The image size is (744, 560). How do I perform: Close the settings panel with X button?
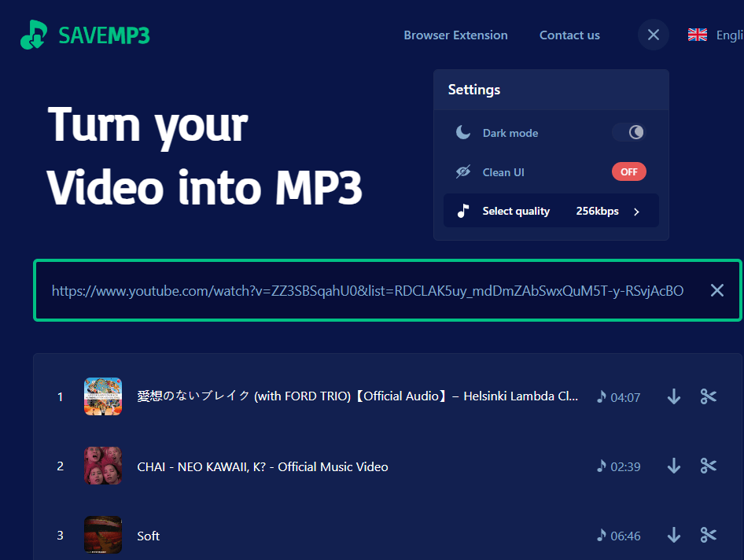click(x=653, y=35)
